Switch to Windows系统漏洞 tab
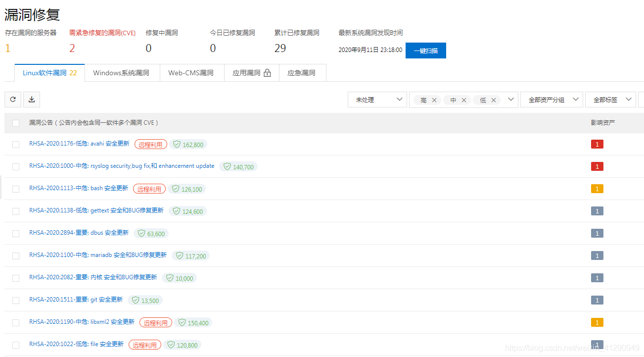Image resolution: width=644 pixels, height=357 pixels. (x=121, y=73)
